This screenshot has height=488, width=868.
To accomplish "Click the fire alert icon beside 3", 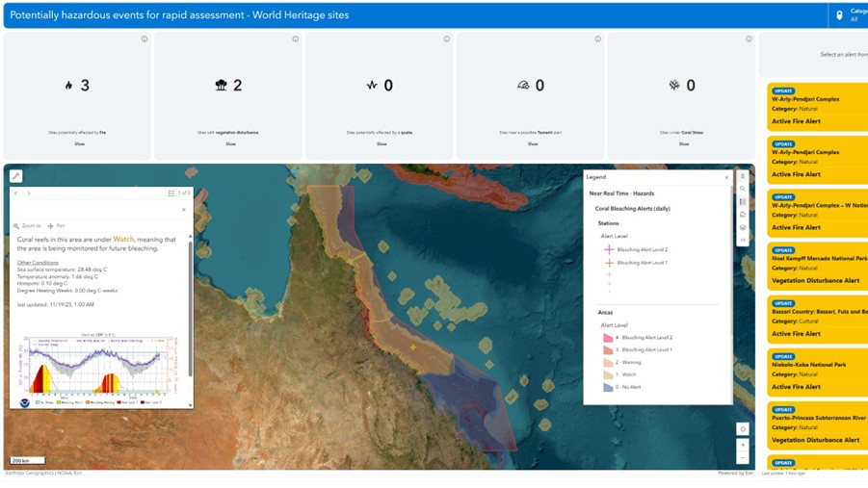I will (68, 86).
